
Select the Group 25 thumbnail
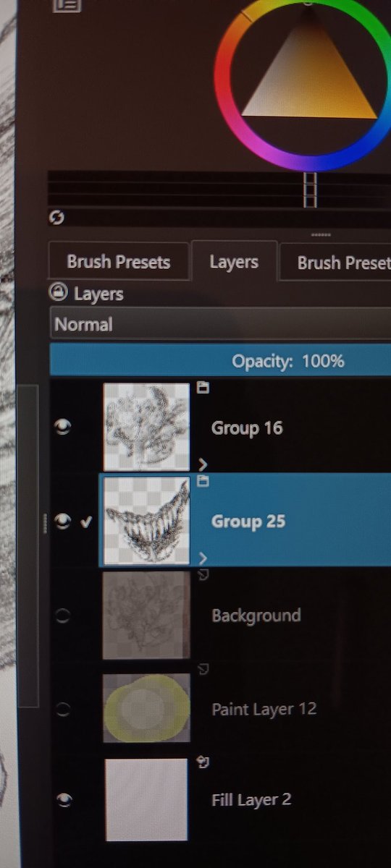click(x=147, y=521)
